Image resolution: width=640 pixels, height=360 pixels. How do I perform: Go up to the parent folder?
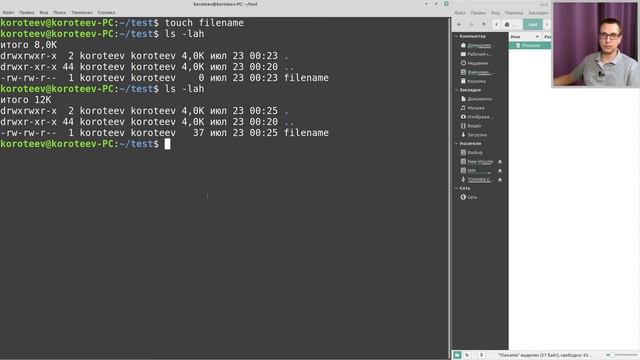point(484,24)
